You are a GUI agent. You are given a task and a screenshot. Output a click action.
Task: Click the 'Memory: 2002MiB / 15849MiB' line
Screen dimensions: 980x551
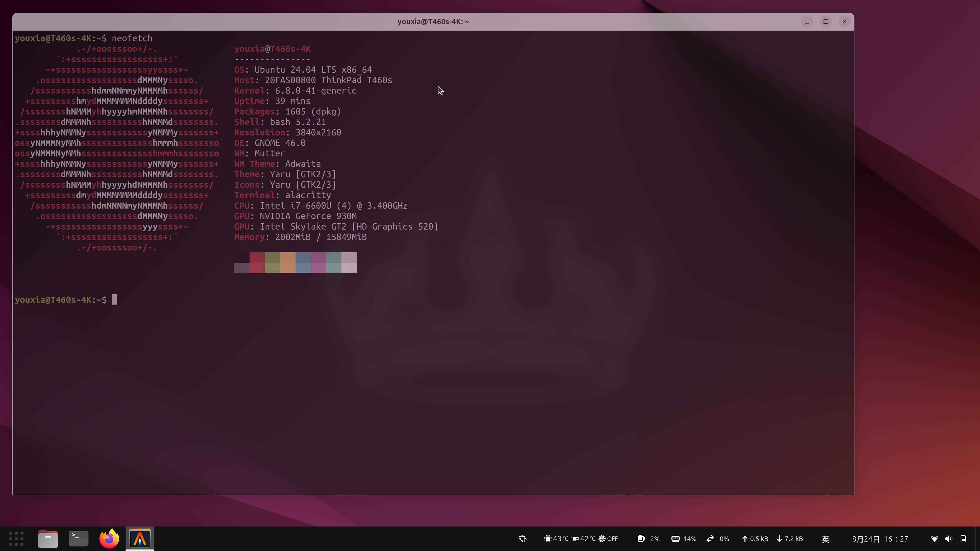pyautogui.click(x=301, y=237)
